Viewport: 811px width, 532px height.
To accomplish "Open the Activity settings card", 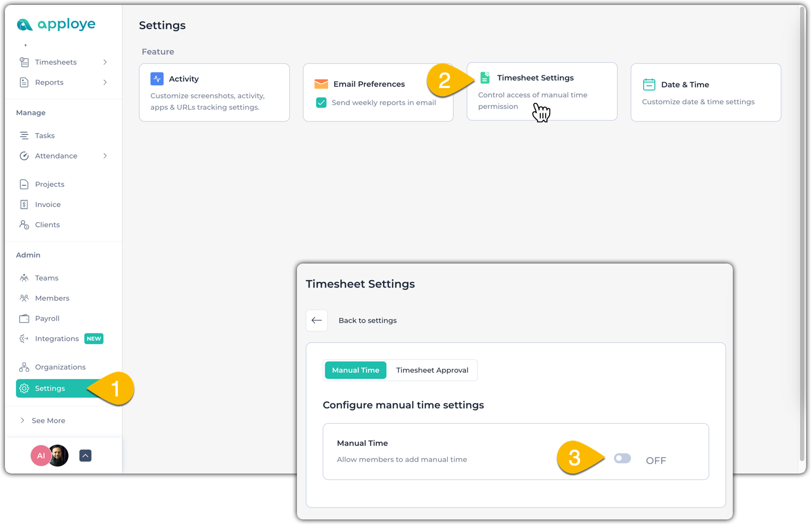I will [x=214, y=92].
